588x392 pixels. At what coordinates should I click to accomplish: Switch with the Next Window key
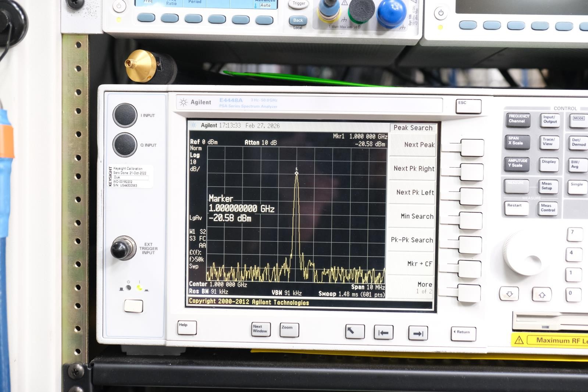261,329
